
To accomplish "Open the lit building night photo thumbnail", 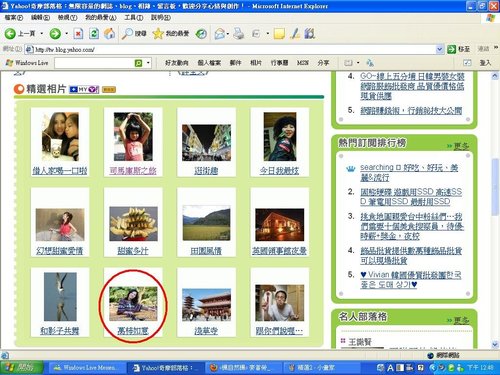I will tap(280, 225).
